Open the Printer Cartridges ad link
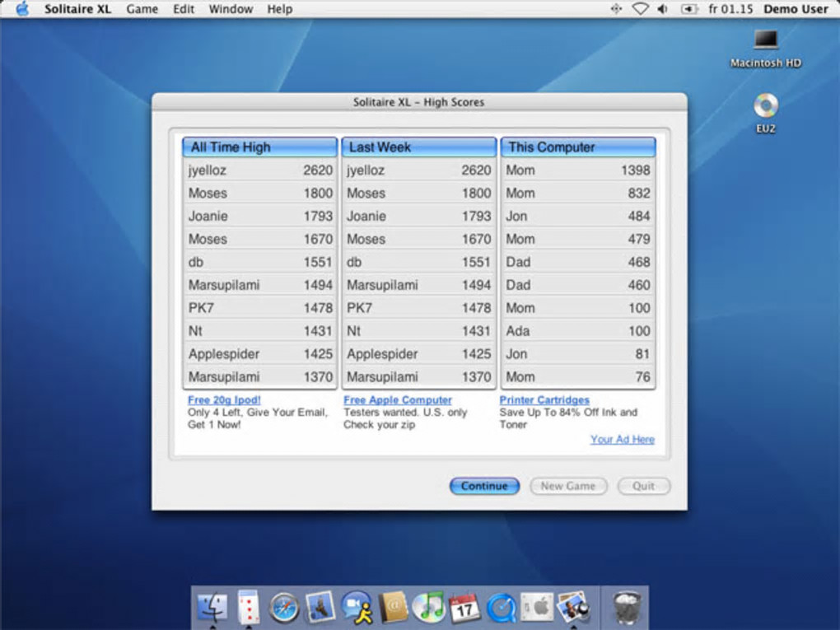 point(544,399)
